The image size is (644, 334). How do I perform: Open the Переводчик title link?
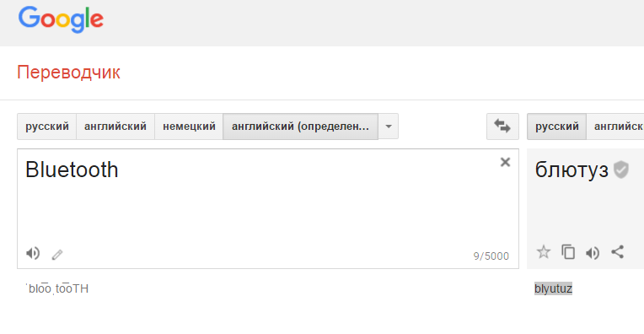coord(68,73)
